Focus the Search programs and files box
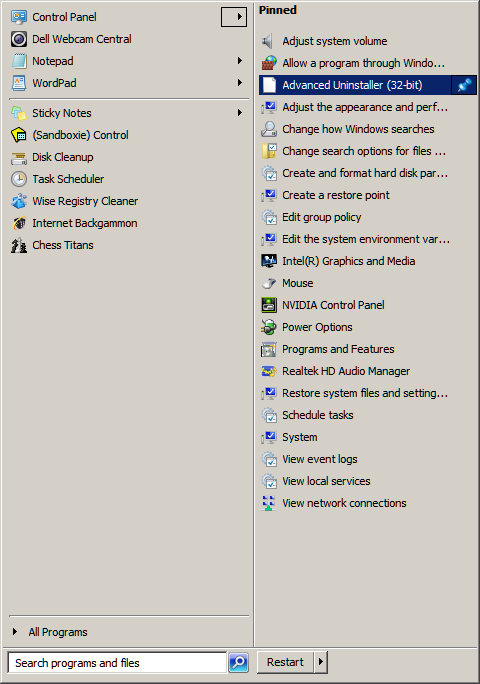 coord(117,663)
